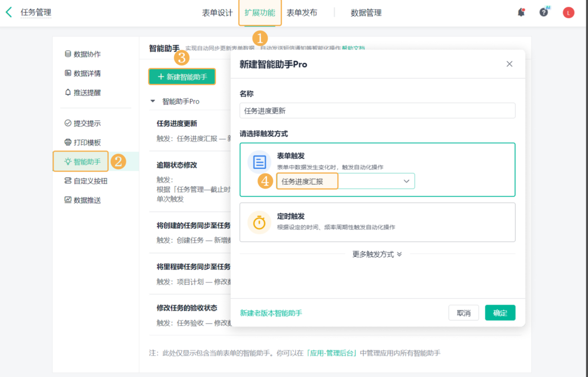The image size is (588, 377).
Task: Open 数据协作 in the sidebar
Action: 87,54
